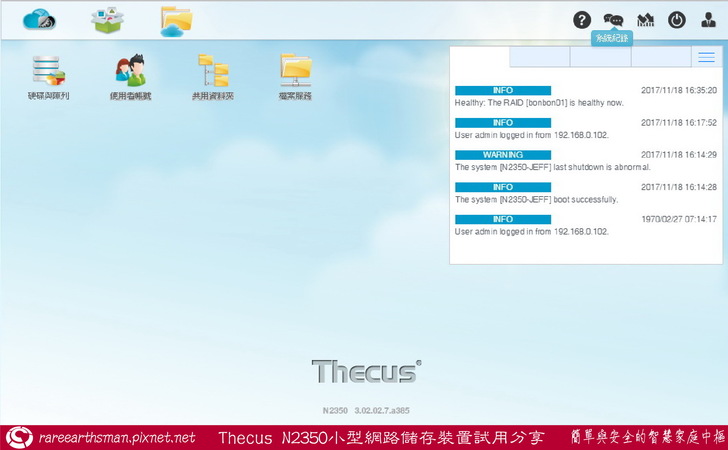Open the user account silhouette icon
This screenshot has width=728, height=450.
coord(708,20)
